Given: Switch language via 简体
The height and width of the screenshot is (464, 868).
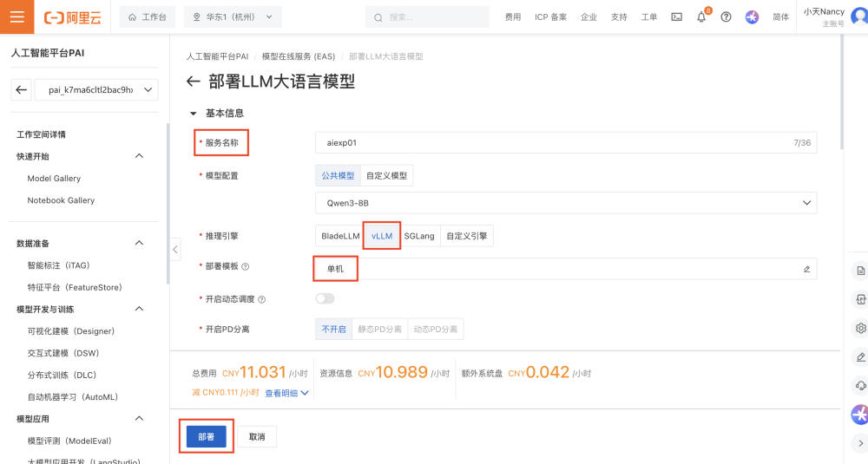Looking at the screenshot, I should click(x=780, y=17).
